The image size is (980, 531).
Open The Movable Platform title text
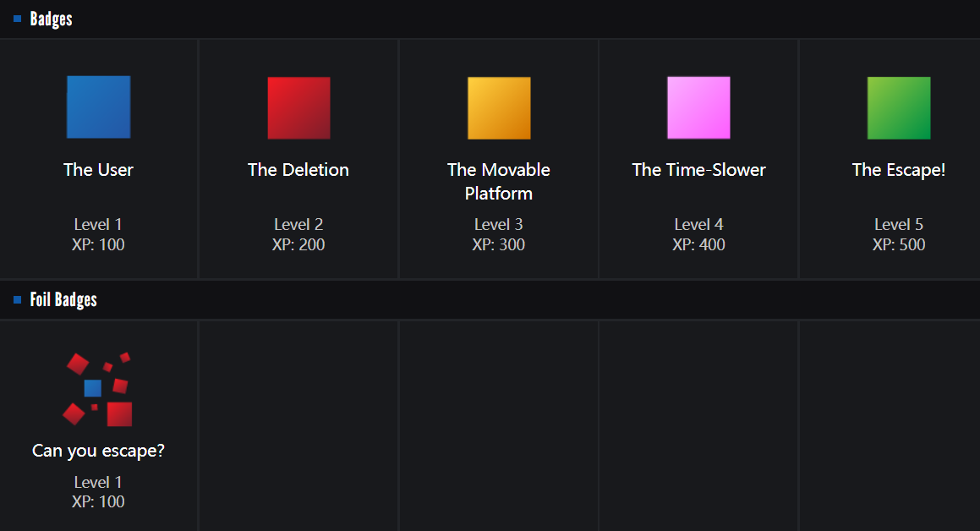click(x=499, y=182)
